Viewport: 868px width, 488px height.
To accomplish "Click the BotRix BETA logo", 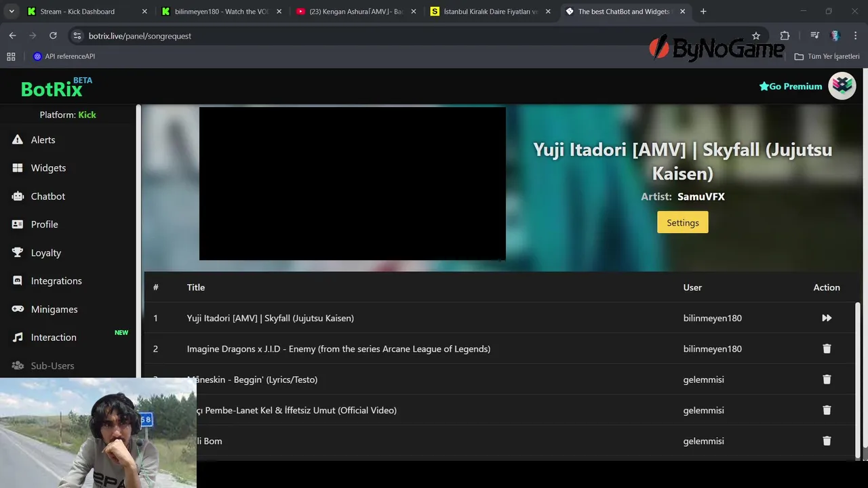I will (56, 87).
